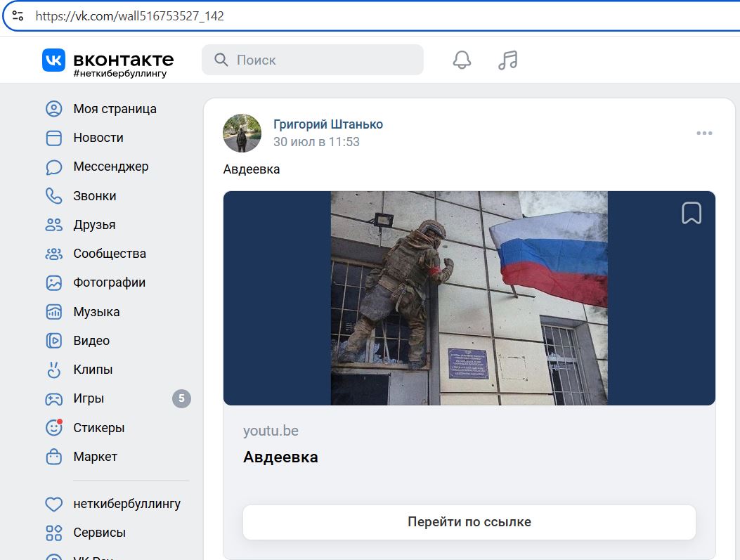Viewport: 740px width, 560px height.
Task: Open Маркет section
Action: pyautogui.click(x=95, y=457)
